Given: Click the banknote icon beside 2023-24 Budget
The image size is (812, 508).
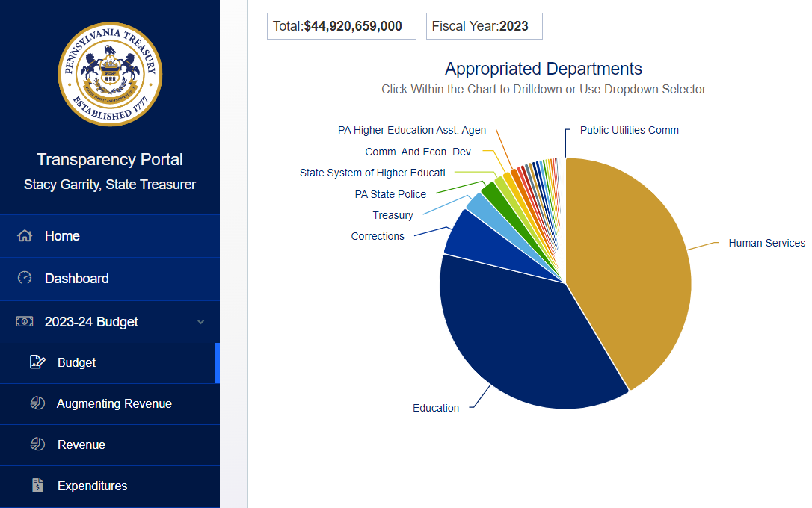Looking at the screenshot, I should 25,321.
